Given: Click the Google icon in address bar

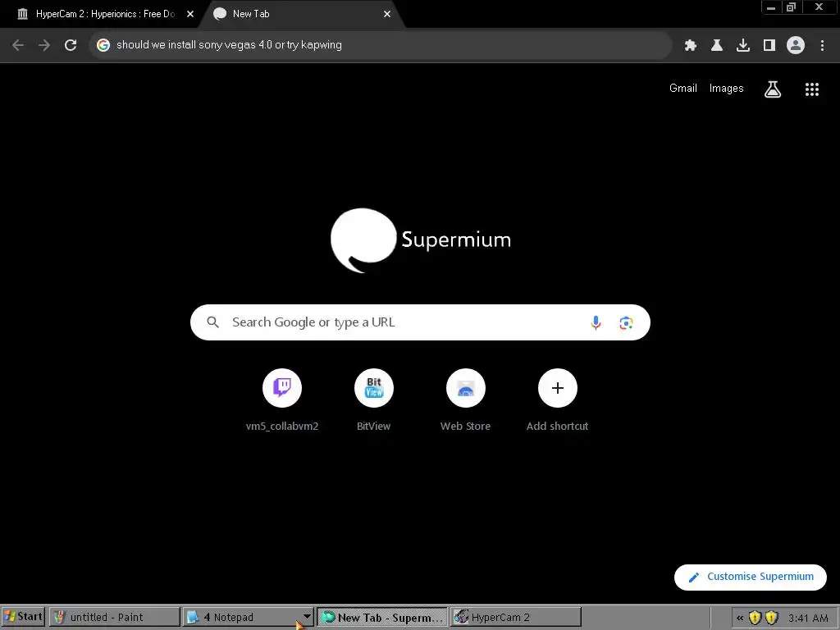Looking at the screenshot, I should (103, 45).
